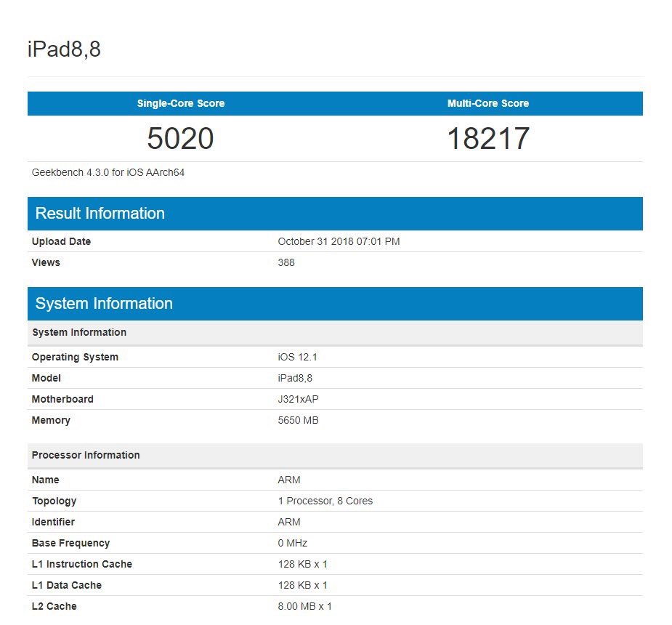Click the Upload Date row label

click(62, 241)
